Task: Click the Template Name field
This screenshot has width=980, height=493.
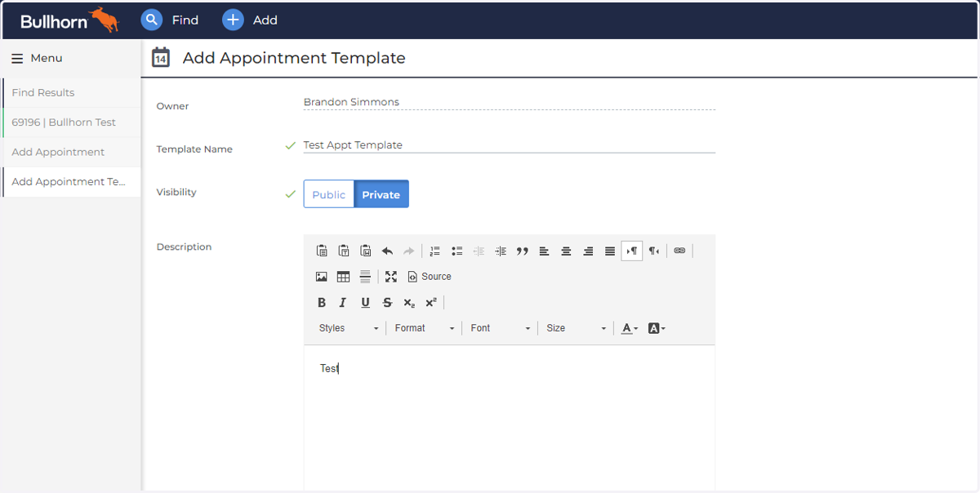Action: pos(509,145)
